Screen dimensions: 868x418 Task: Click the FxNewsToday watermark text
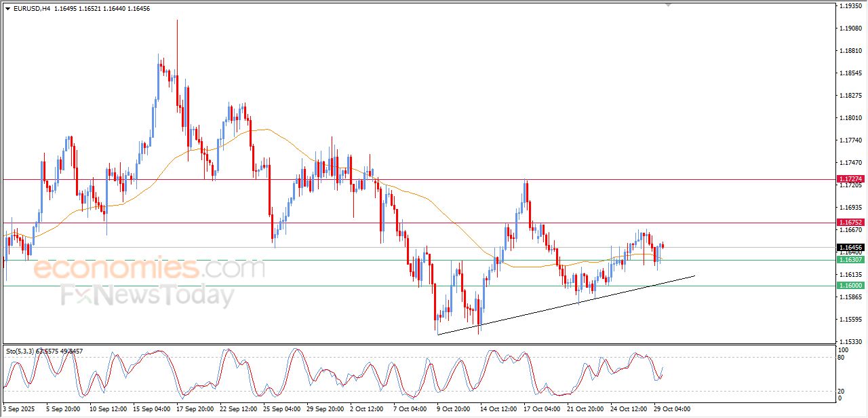(147, 296)
